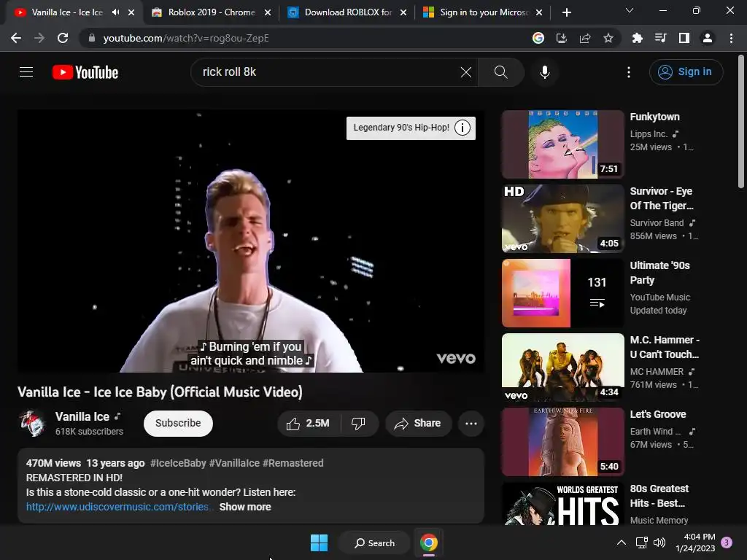Screen dimensions: 747x560
Task: Open Google icon in address bar
Action: tap(538, 38)
